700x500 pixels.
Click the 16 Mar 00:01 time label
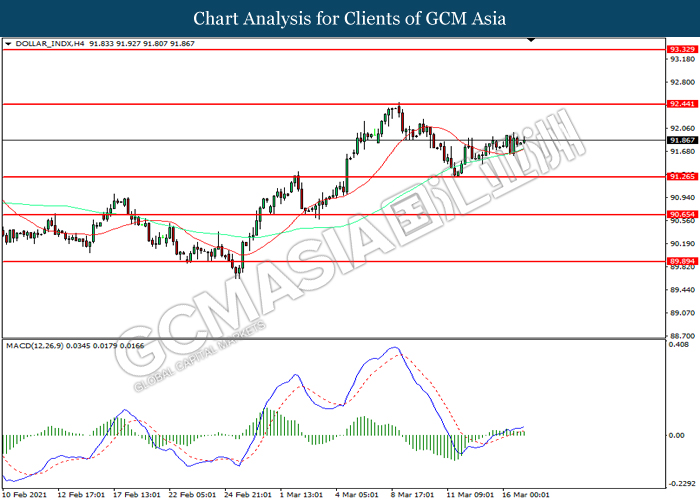[x=526, y=495]
